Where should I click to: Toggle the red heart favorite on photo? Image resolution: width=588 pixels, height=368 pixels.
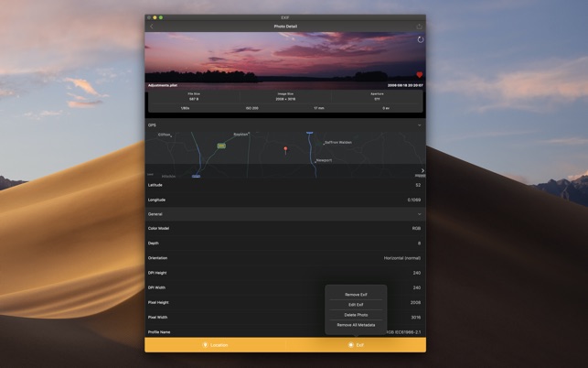[419, 75]
